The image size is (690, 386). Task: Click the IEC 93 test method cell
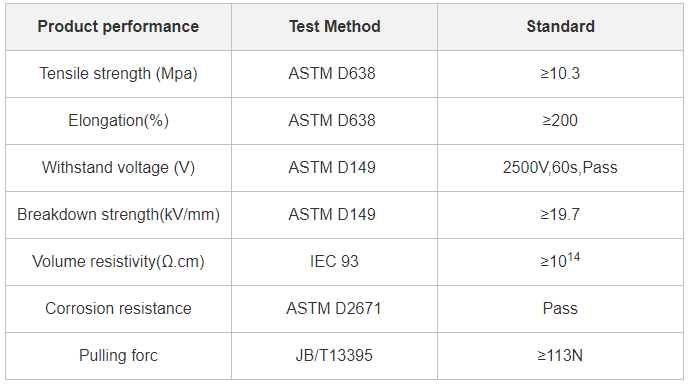click(x=334, y=262)
